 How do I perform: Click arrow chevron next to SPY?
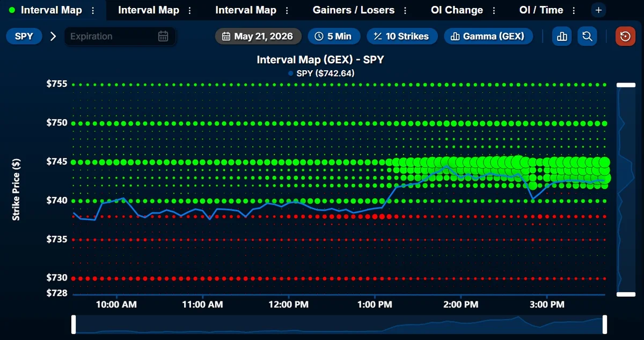pyautogui.click(x=53, y=36)
